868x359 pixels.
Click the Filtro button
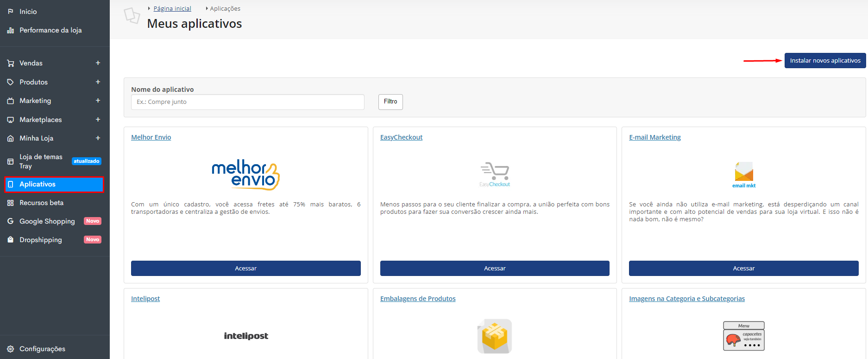coord(390,102)
